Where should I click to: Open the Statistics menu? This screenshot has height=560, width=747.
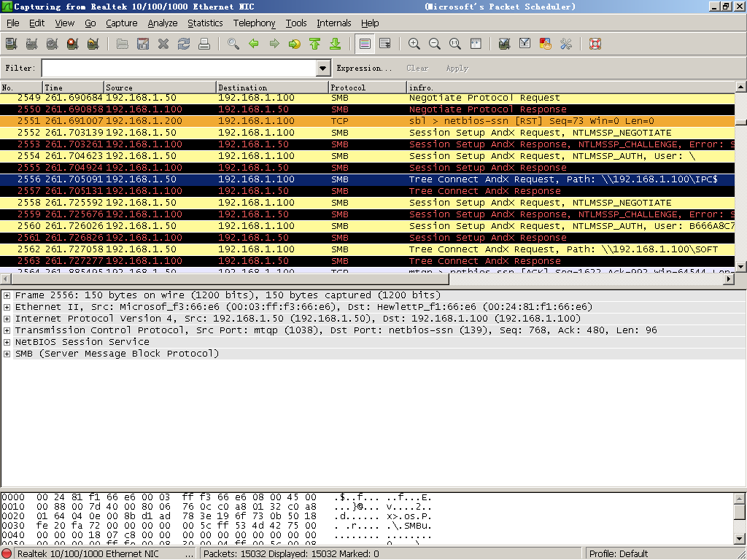coord(205,23)
